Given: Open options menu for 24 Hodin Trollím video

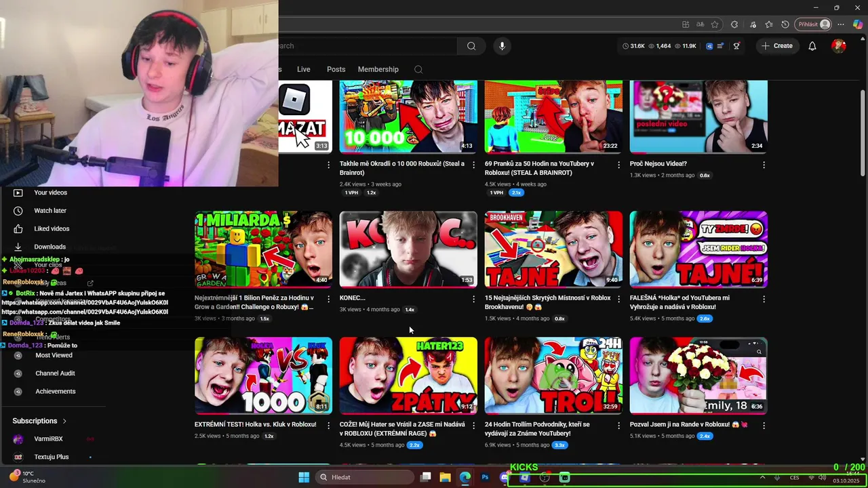Looking at the screenshot, I should (x=618, y=426).
